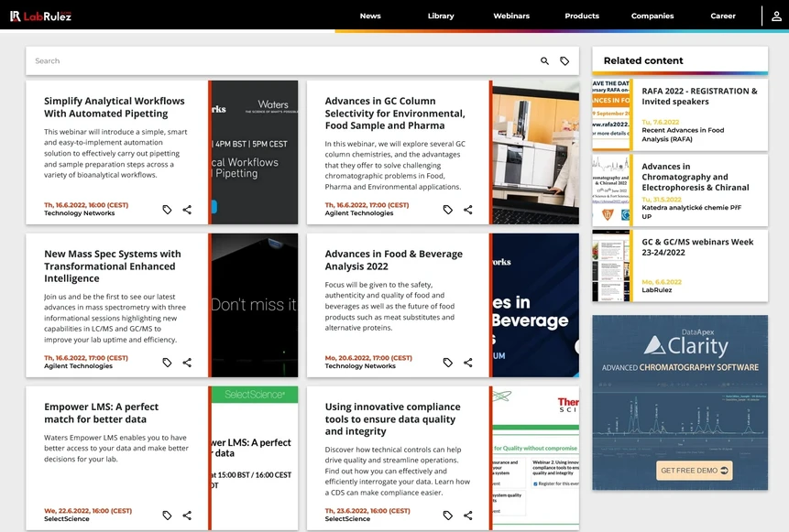Open Advances in GC Column Selectivity title
The width and height of the screenshot is (789, 532).
395,114
